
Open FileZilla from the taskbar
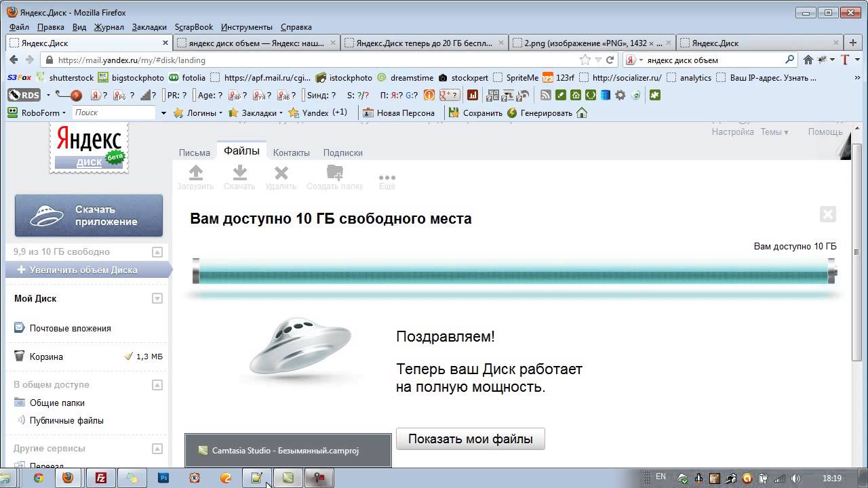coord(100,478)
